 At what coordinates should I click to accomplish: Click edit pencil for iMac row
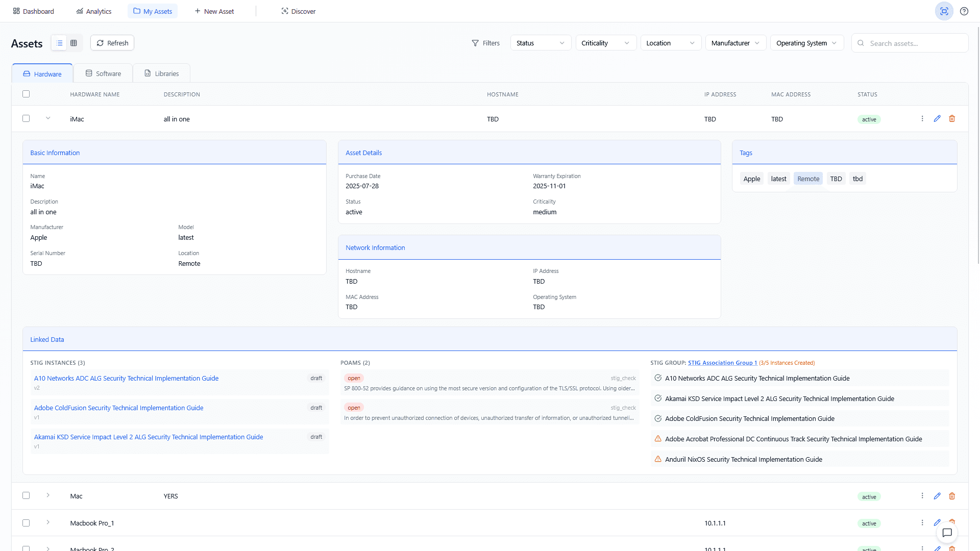(x=937, y=119)
